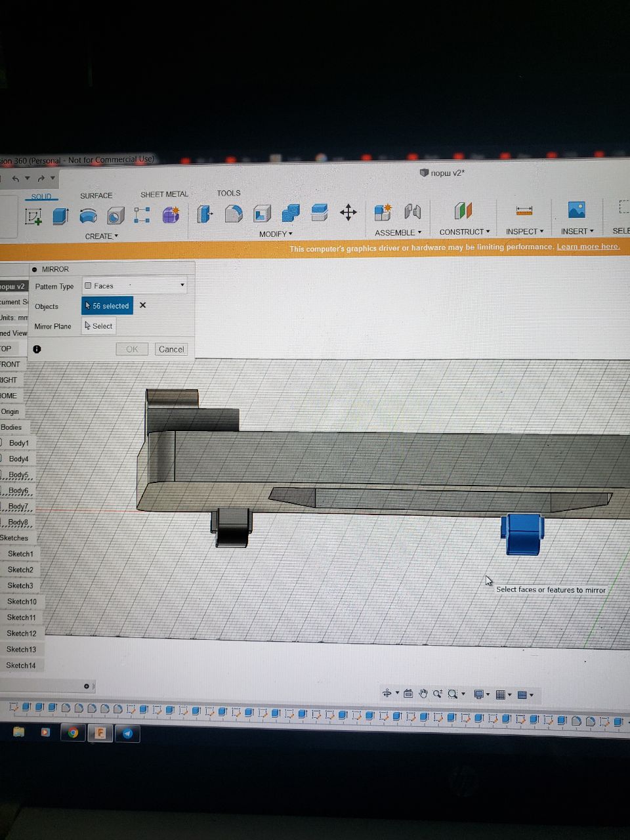Clear the Objects selection with X

[142, 305]
